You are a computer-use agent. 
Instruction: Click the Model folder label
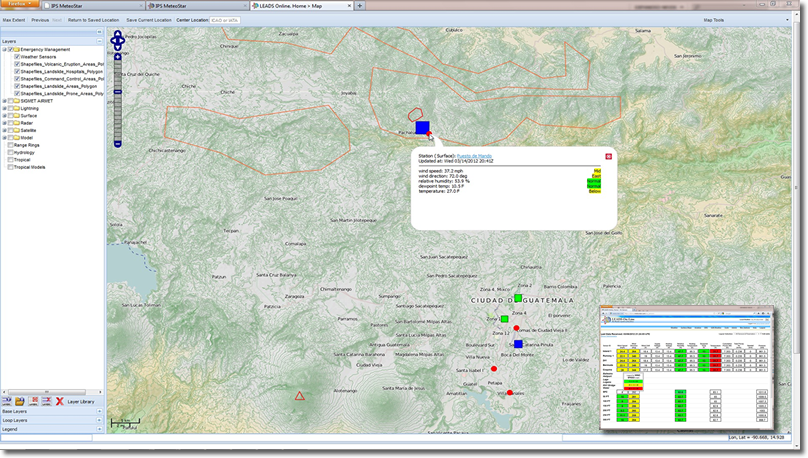tap(27, 138)
